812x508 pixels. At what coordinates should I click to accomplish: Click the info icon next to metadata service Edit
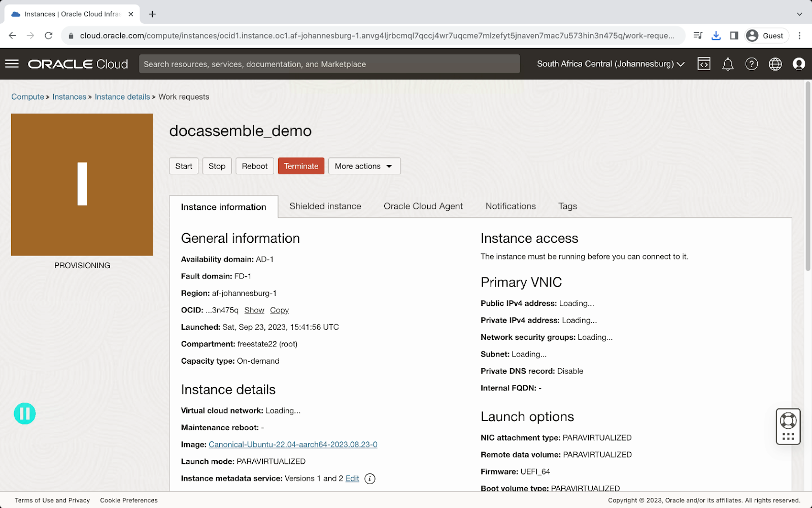(370, 479)
